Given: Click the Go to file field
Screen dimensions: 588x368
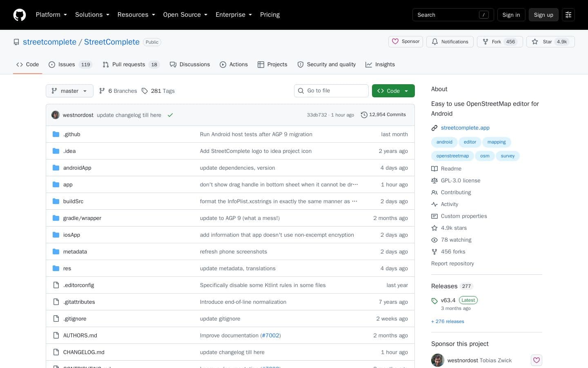Looking at the screenshot, I should [x=331, y=91].
